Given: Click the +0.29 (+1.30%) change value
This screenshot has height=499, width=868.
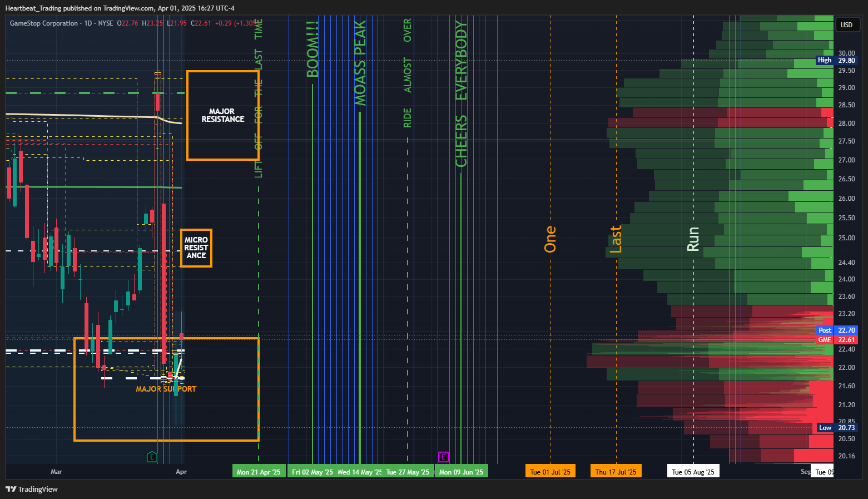Looking at the screenshot, I should tap(237, 23).
